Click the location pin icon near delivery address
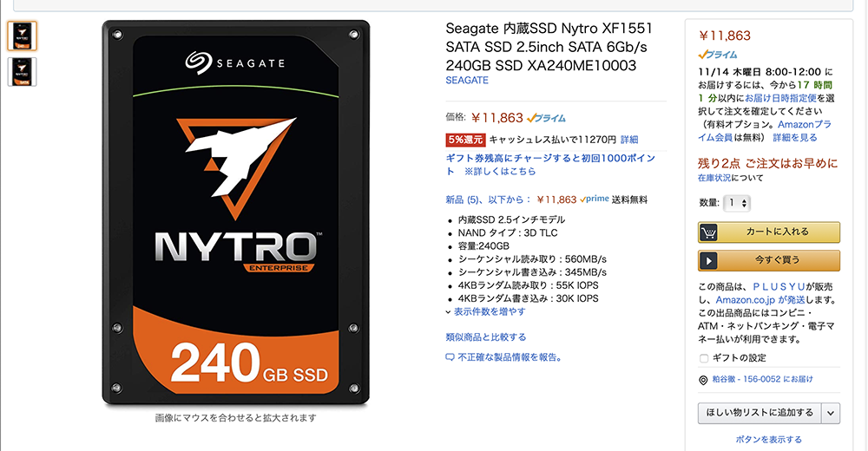 click(x=703, y=380)
